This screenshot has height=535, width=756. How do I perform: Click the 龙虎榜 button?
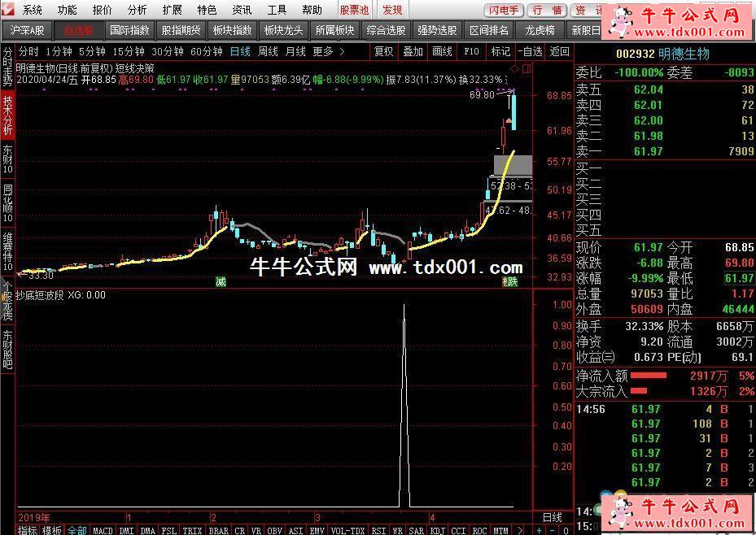pos(539,30)
